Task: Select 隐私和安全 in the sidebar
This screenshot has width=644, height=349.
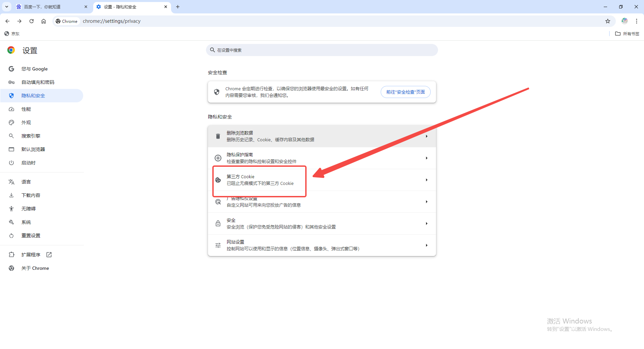Action: (42, 96)
